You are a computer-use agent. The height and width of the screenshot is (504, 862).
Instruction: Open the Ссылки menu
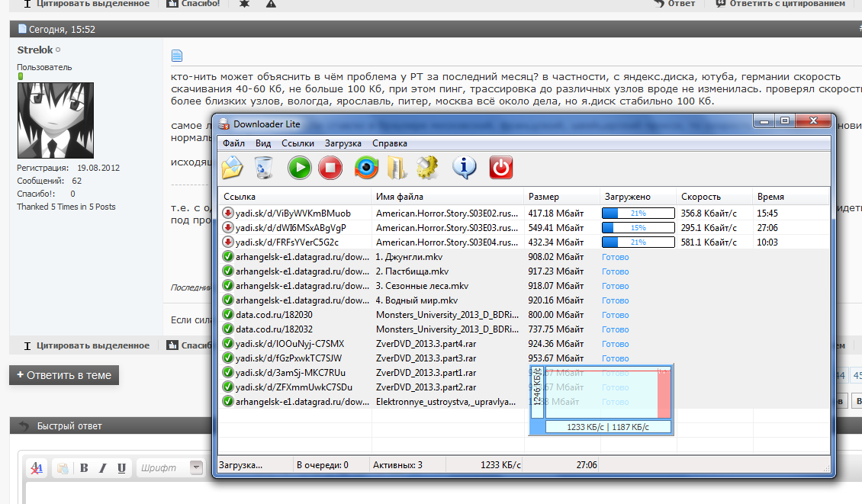[x=298, y=143]
